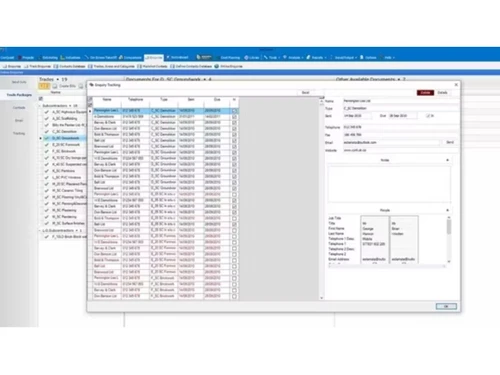
Task: Click icon right of Create Bills
Action: pos(80,86)
